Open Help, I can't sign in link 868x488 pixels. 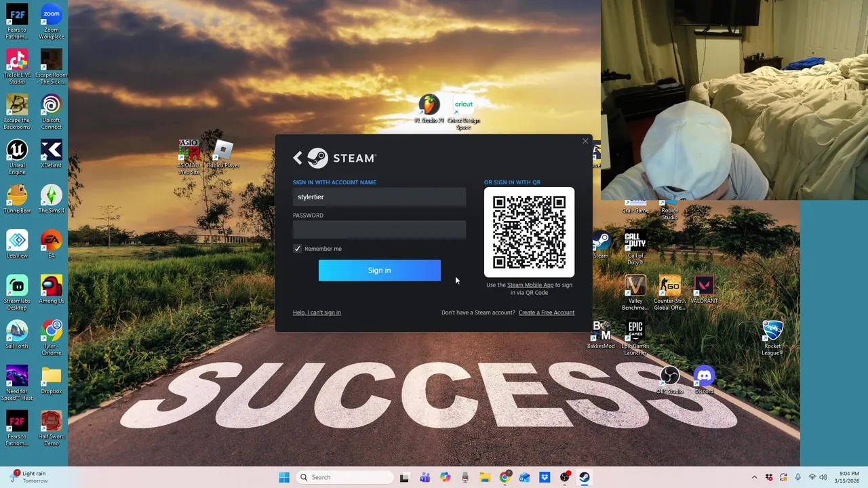coord(317,312)
